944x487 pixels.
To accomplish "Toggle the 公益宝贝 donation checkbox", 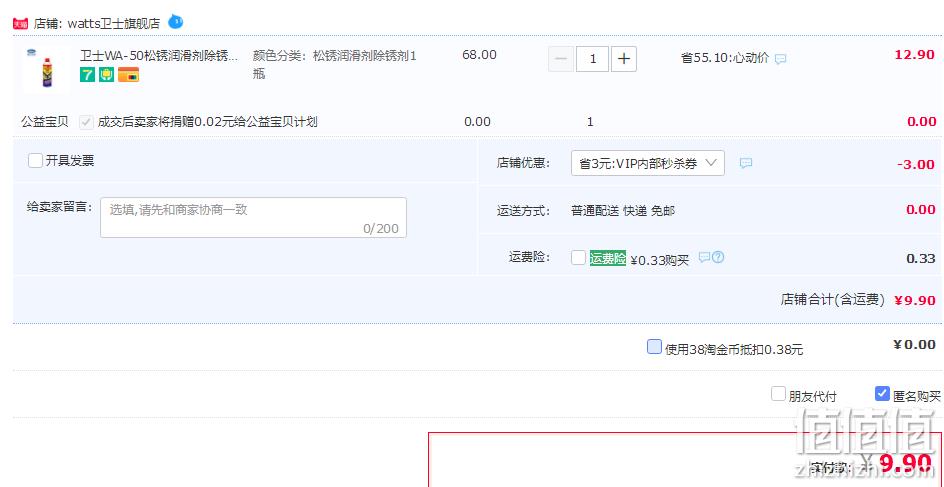I will (x=87, y=122).
